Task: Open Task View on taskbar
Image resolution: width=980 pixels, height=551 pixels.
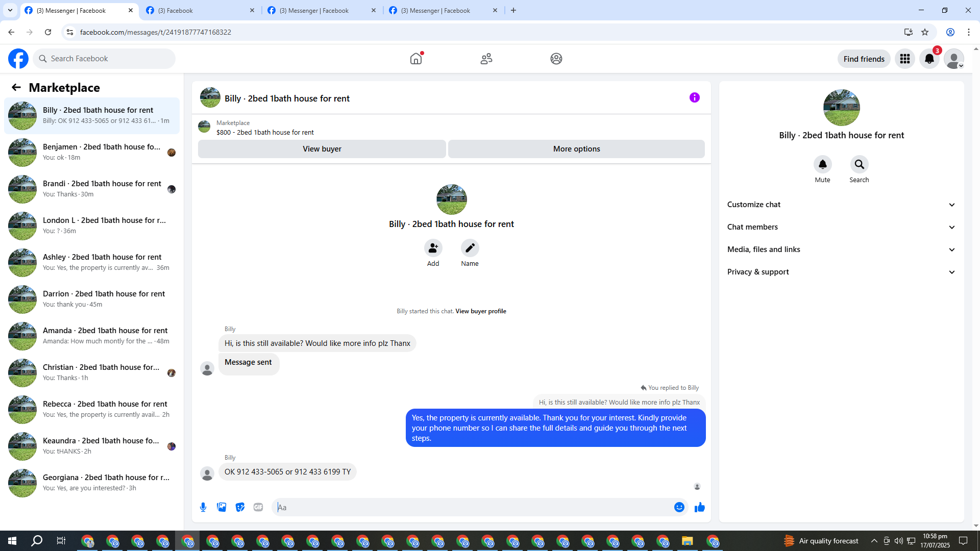Action: coord(61,541)
